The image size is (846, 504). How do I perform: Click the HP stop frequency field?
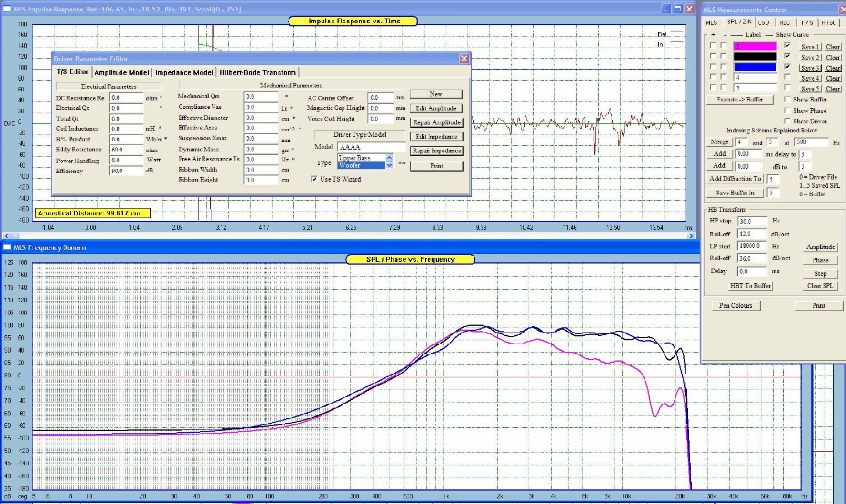(x=752, y=221)
